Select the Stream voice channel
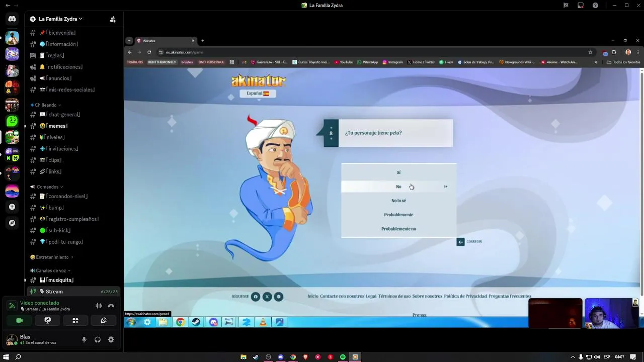 point(73,292)
